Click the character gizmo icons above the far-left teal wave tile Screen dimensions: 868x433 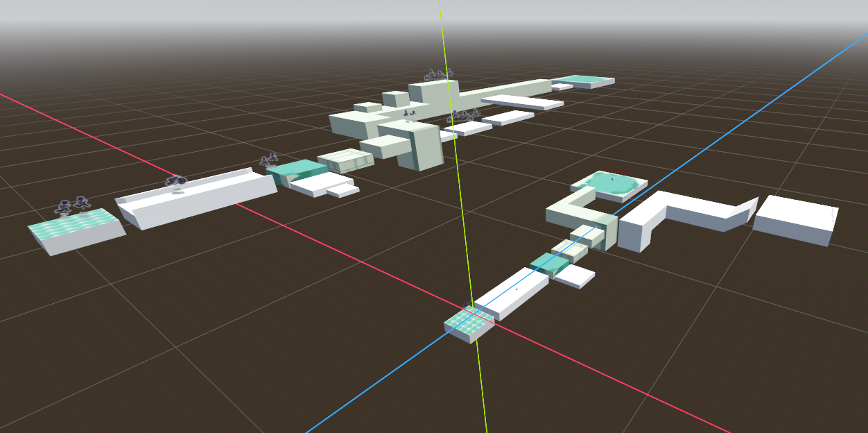coord(73,205)
